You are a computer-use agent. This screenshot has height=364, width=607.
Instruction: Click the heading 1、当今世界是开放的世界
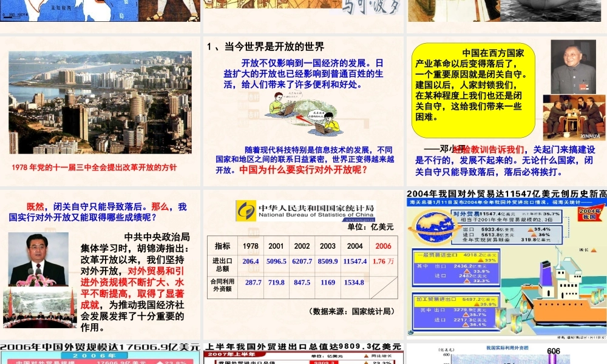(x=266, y=47)
